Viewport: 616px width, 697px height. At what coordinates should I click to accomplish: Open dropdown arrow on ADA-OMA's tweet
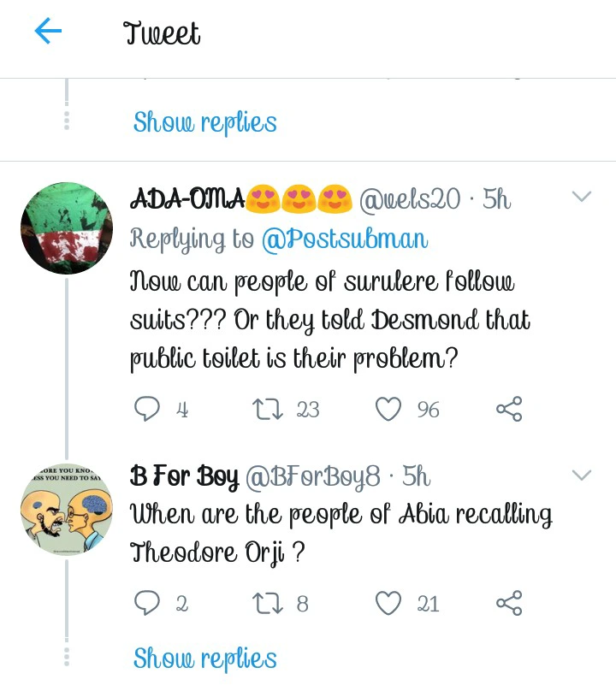(x=582, y=198)
